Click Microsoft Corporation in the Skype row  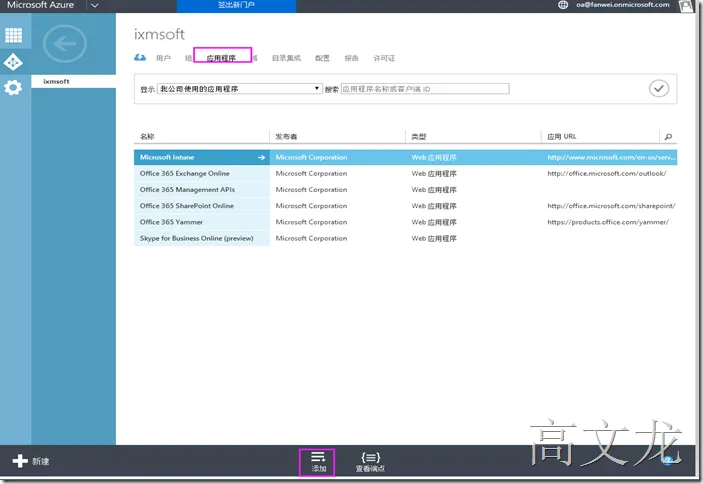(311, 238)
